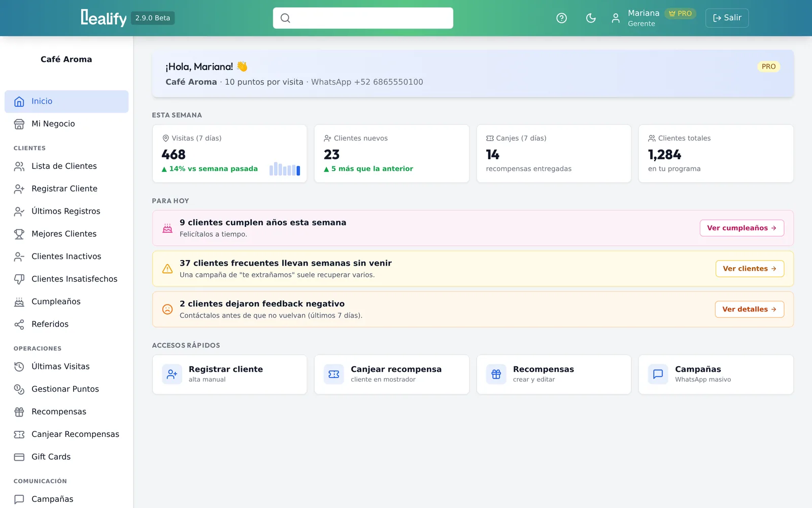Screen dimensions: 812x508
Task: Click the help question mark icon
Action: 561,18
